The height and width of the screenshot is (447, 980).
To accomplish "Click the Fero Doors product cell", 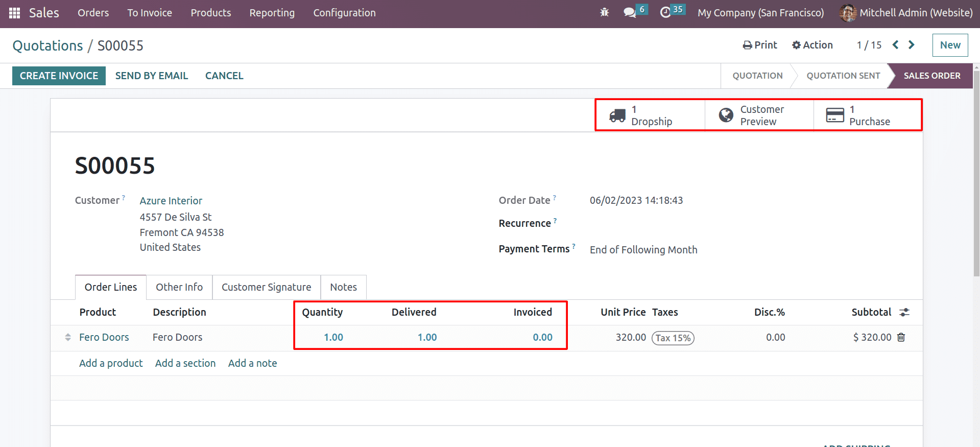I will click(104, 337).
